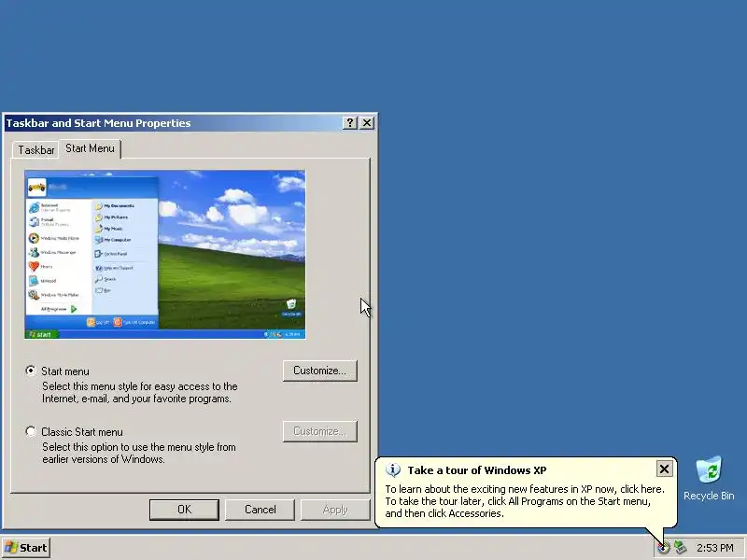This screenshot has width=747, height=560.
Task: Click the Recycle Bin label text
Action: (x=709, y=496)
